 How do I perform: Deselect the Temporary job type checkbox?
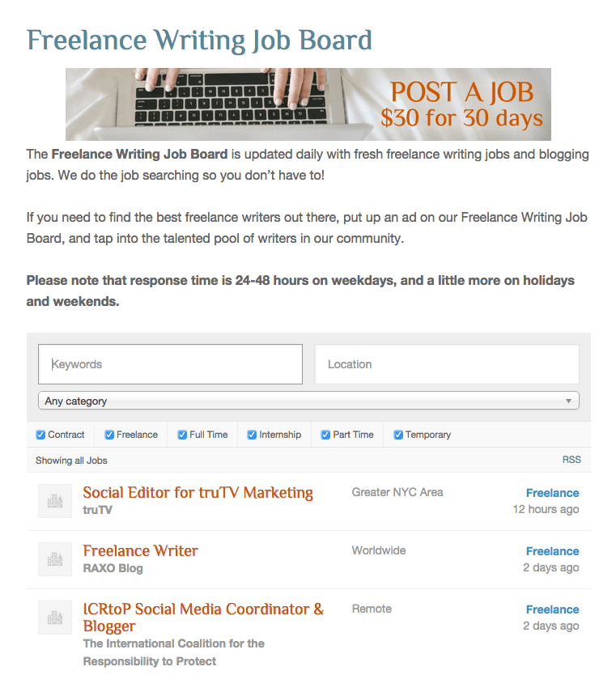[398, 435]
